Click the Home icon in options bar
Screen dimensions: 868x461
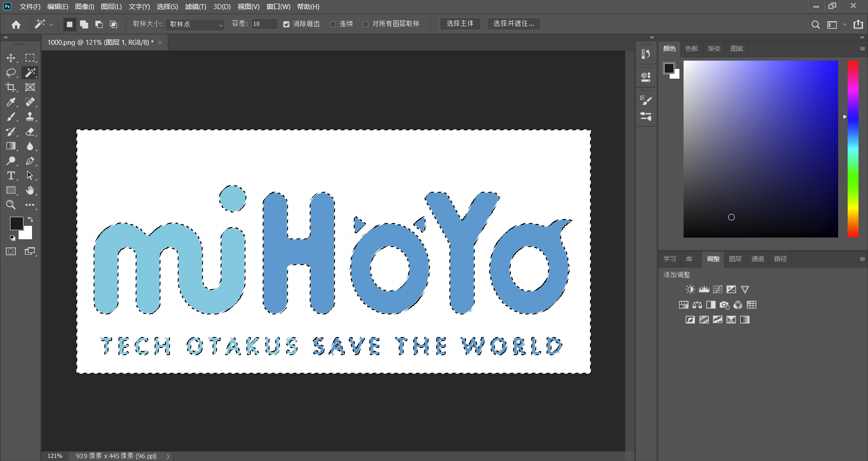16,24
